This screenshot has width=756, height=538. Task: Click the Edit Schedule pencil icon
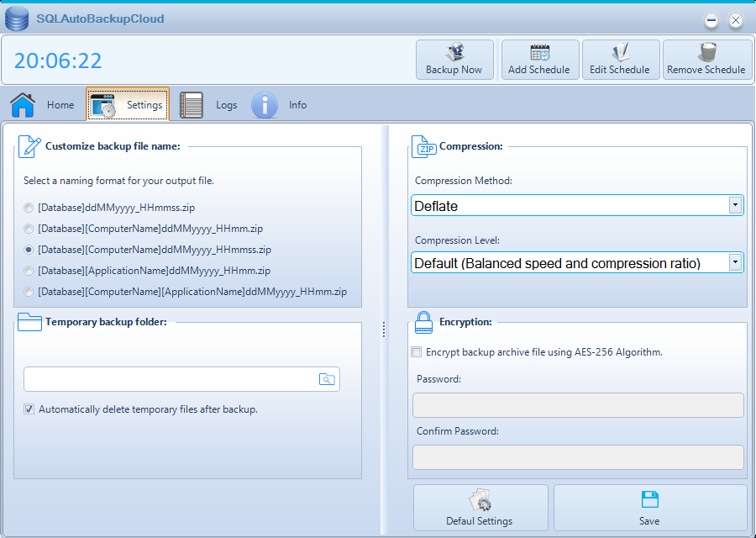pyautogui.click(x=621, y=52)
